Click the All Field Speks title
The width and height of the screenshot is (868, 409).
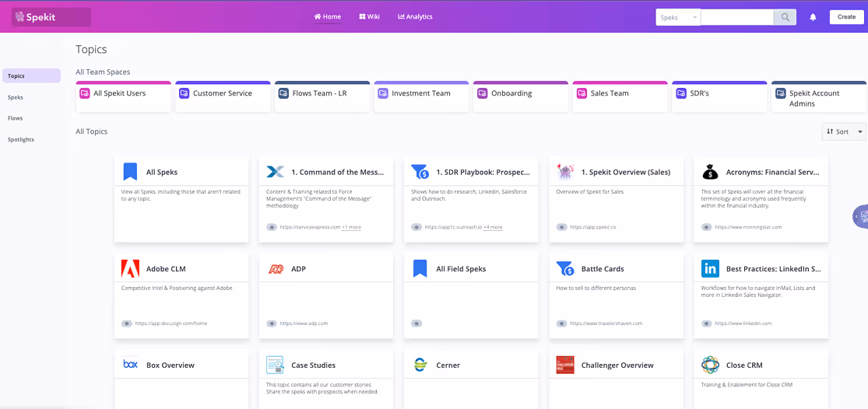pos(461,269)
